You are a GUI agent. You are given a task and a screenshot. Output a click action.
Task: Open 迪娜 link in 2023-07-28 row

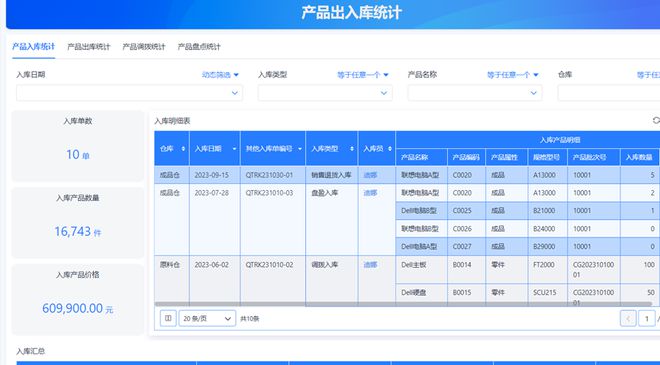click(x=370, y=193)
